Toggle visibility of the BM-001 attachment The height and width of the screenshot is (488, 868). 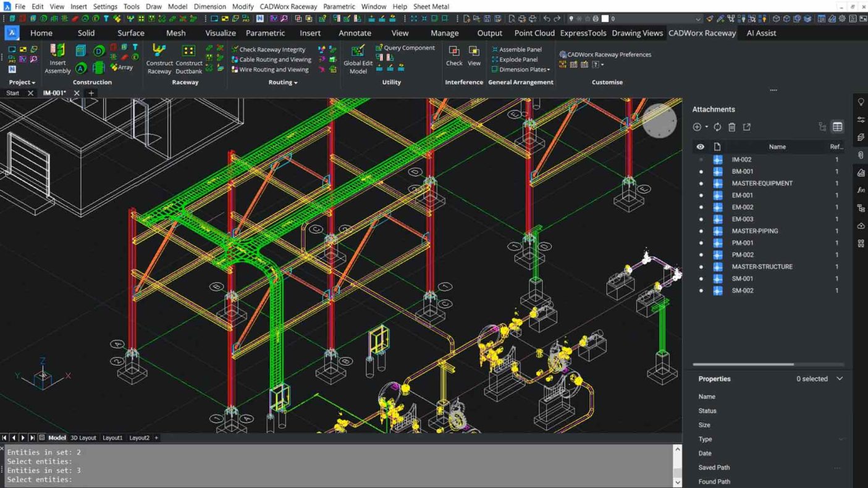(x=701, y=172)
